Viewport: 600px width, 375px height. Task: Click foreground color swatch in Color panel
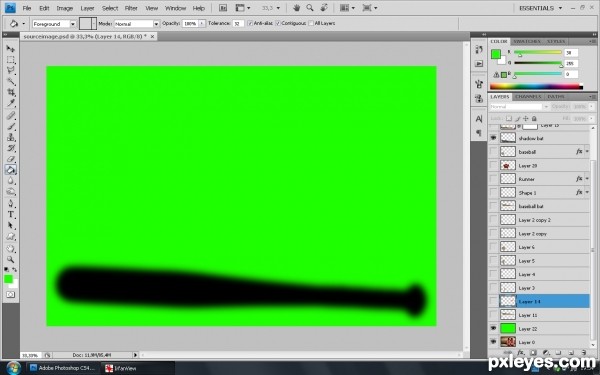[496, 54]
